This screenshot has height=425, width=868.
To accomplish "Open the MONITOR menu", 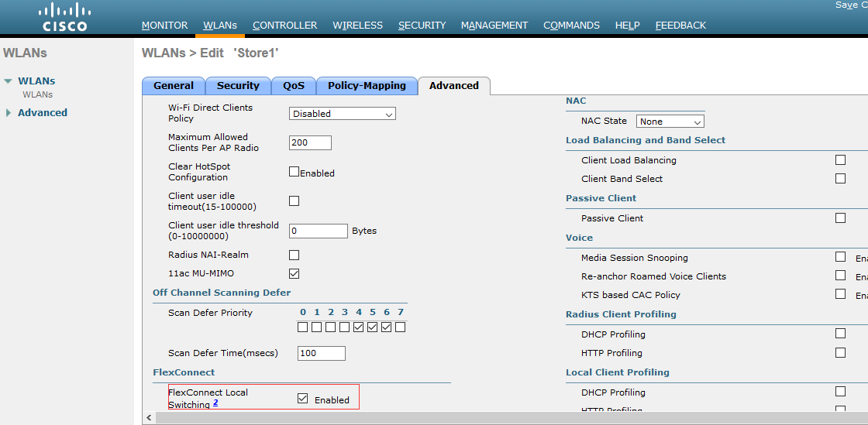I will (x=164, y=26).
